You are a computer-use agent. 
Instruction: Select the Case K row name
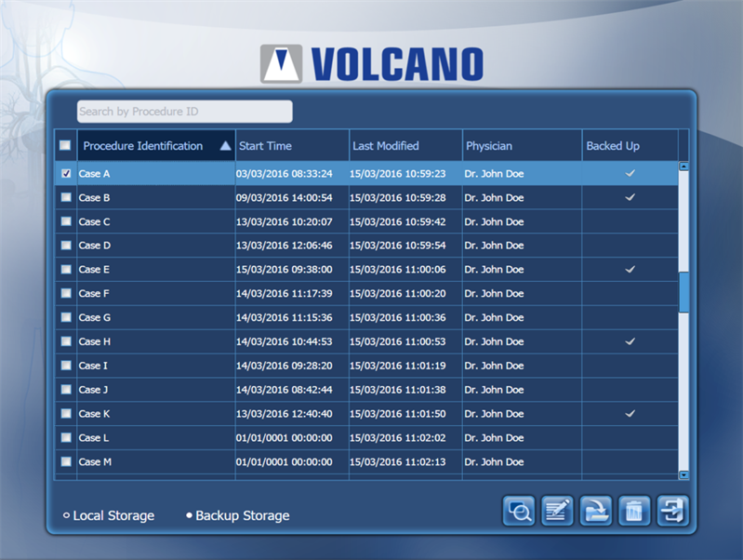[x=94, y=413]
